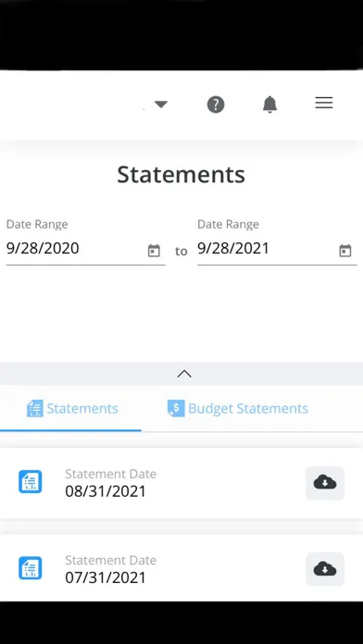Viewport: 363px width, 644px height.
Task: Switch to the Budget Statements tab
Action: coord(238,409)
